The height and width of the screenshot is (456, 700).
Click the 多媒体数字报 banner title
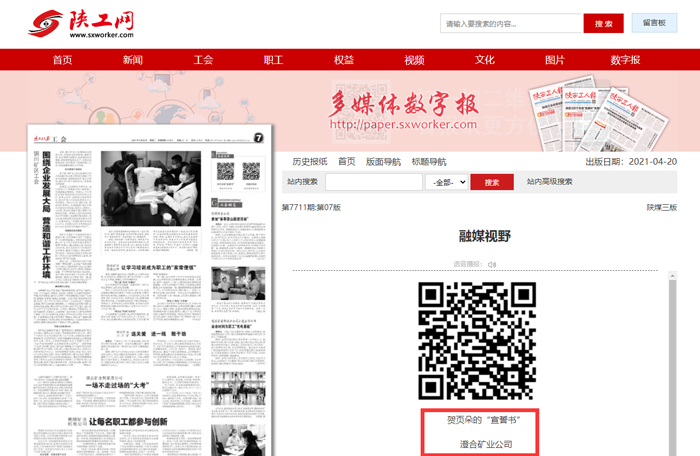click(403, 104)
